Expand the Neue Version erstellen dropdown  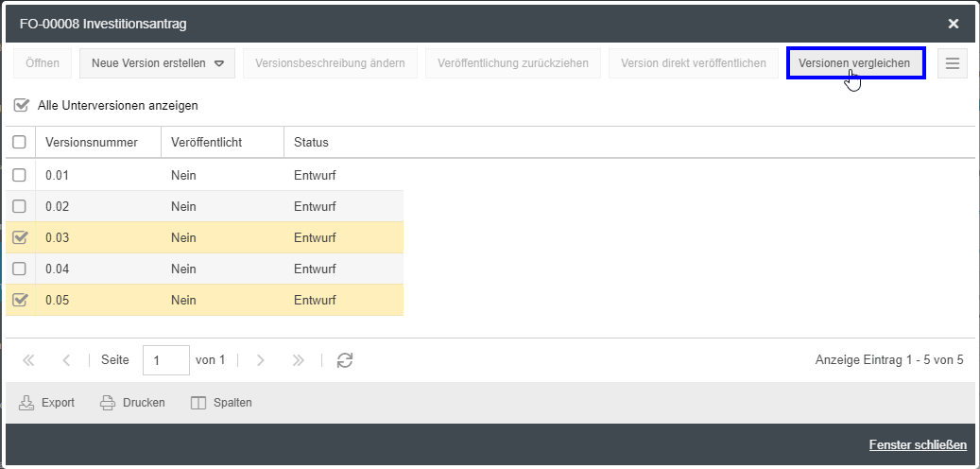click(218, 64)
